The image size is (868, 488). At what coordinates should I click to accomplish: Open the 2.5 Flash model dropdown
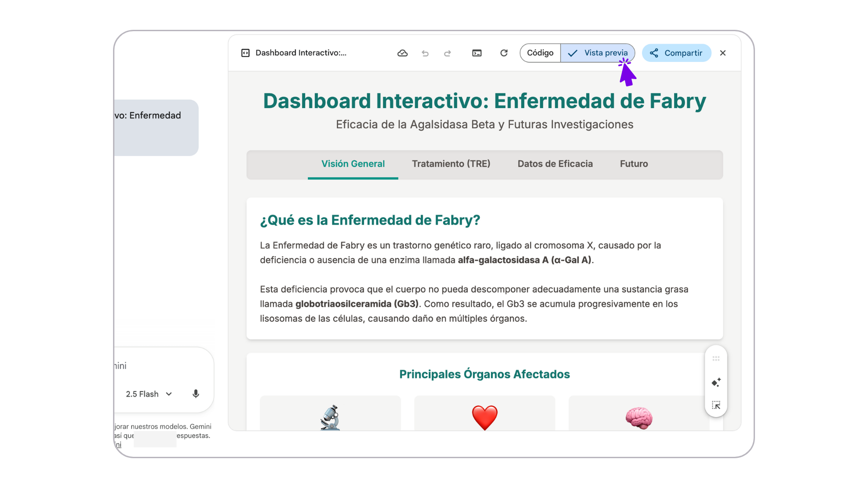149,394
